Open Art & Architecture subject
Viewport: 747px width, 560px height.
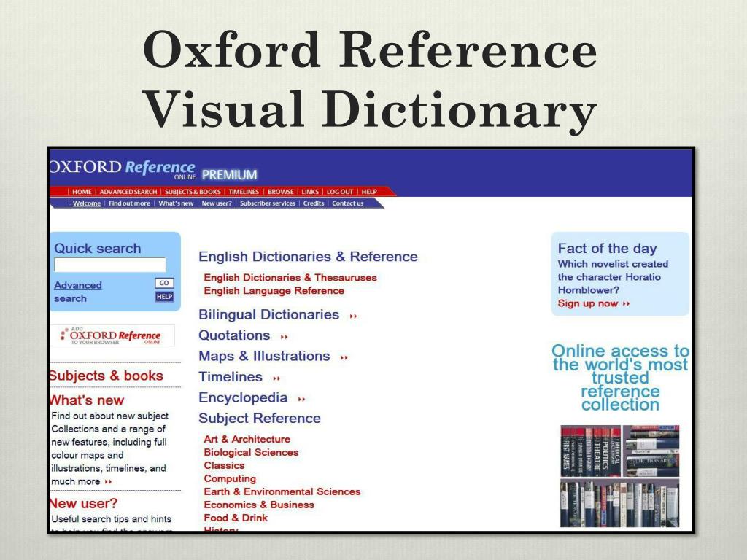click(247, 439)
